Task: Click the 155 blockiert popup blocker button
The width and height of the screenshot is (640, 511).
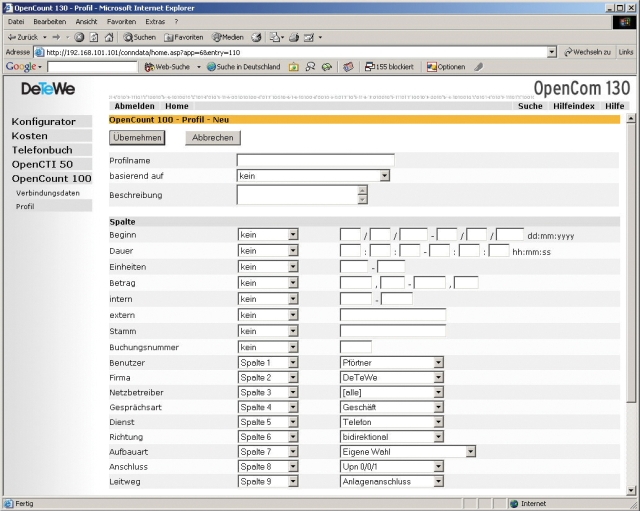Action: [389, 67]
